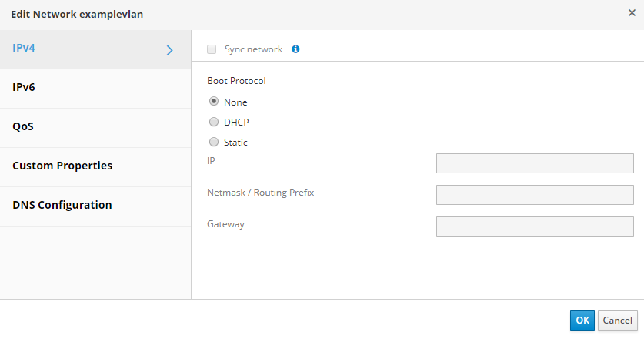Click the Sync network label text
The image size is (644, 339).
coord(253,49)
